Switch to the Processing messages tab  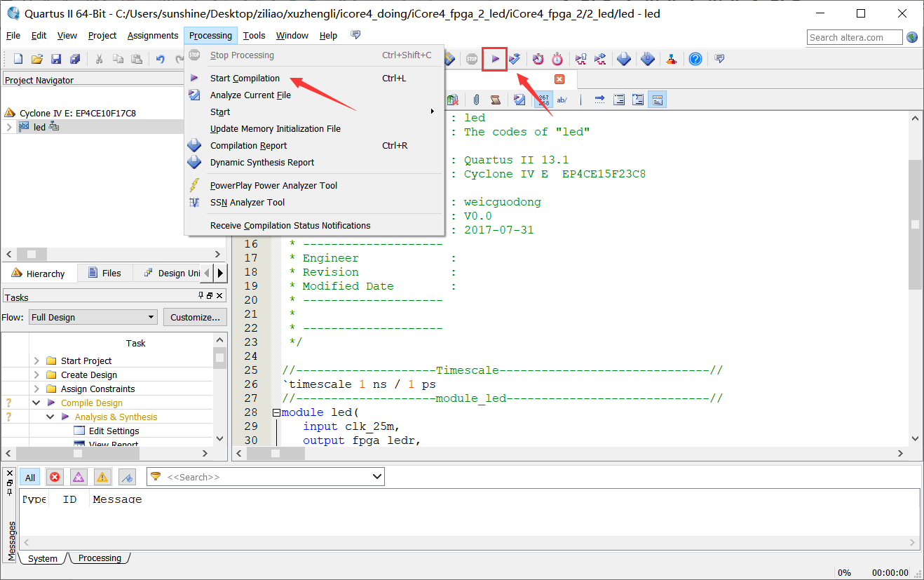[100, 558]
